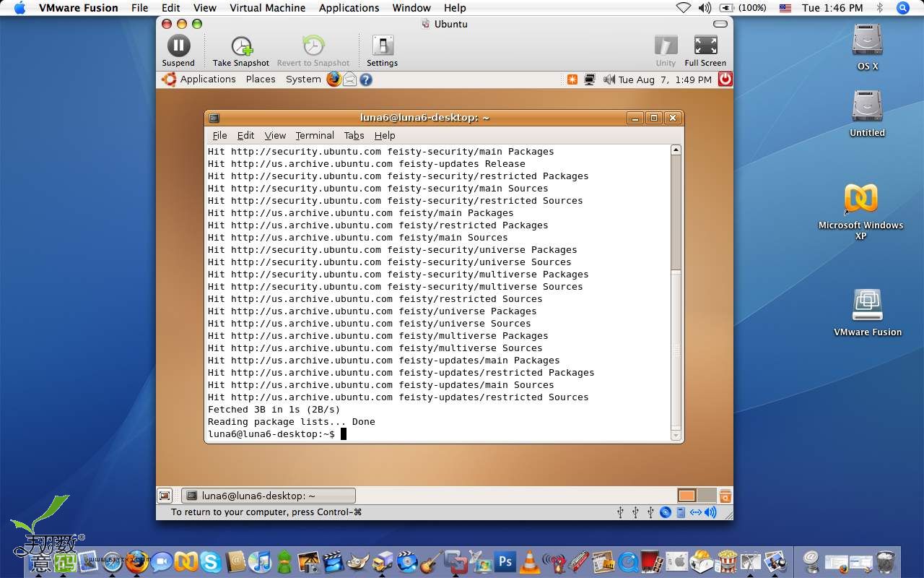Switch to the second Ubuntu workspace
This screenshot has width=924, height=578.
pos(707,496)
